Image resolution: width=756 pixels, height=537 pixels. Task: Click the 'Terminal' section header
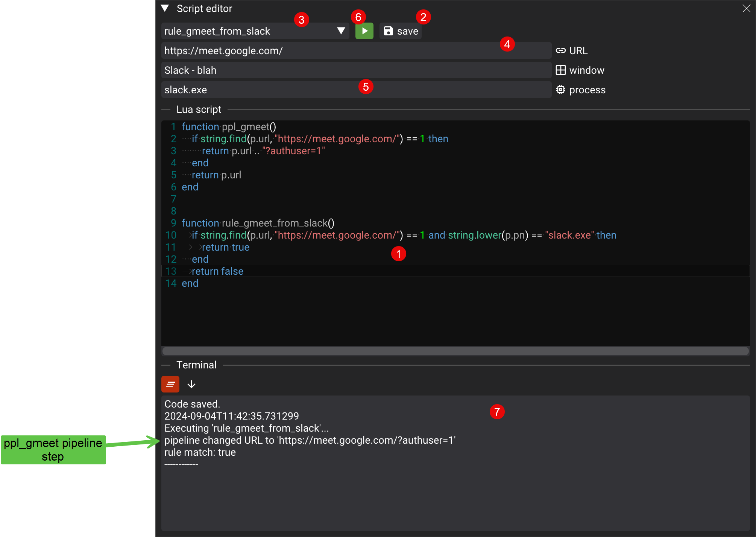pyautogui.click(x=196, y=365)
